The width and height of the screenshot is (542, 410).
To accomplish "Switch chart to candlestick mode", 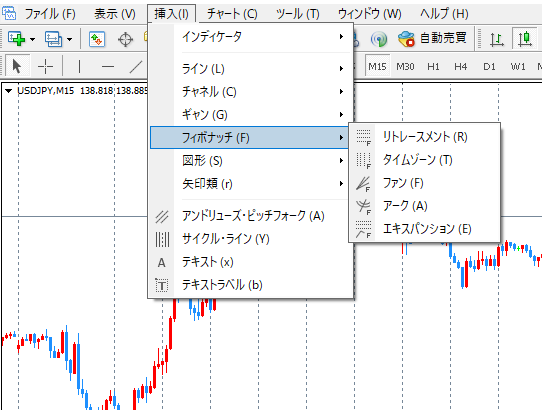I will pos(525,38).
